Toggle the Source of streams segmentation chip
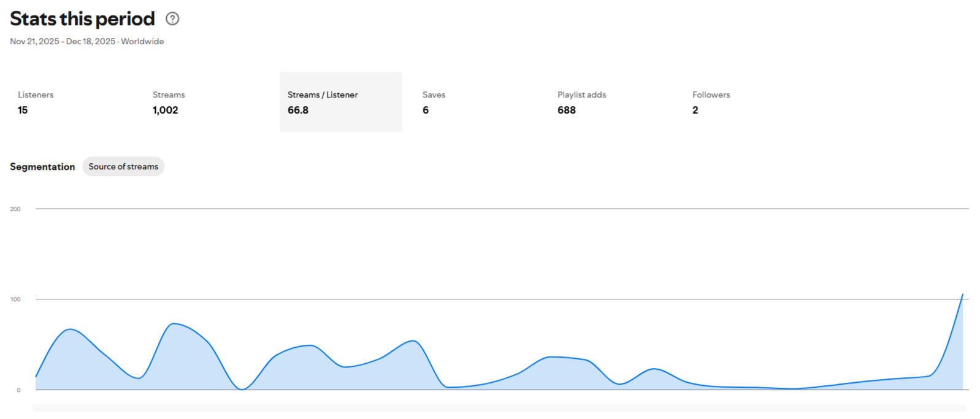 click(x=123, y=167)
